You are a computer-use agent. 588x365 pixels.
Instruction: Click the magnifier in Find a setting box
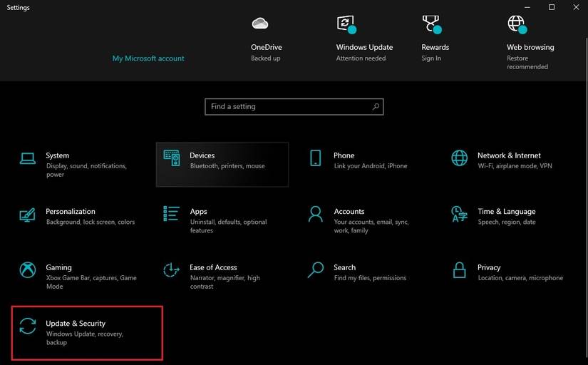[x=376, y=106]
